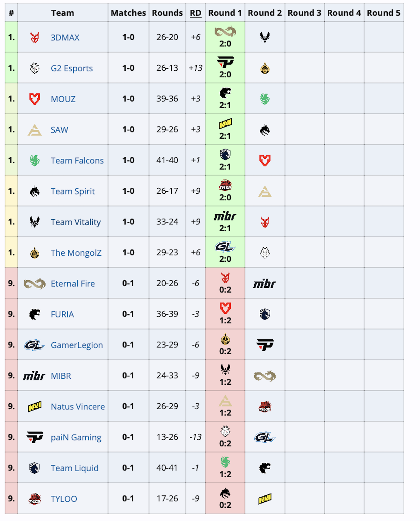Select the Natus Vincere logo icon
420x521 pixels.
coord(34,406)
